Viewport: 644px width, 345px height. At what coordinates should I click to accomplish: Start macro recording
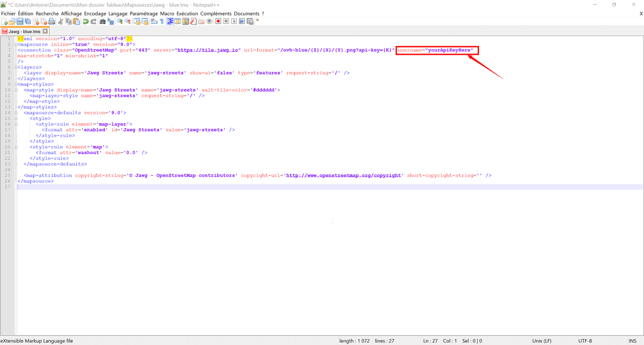tap(218, 21)
